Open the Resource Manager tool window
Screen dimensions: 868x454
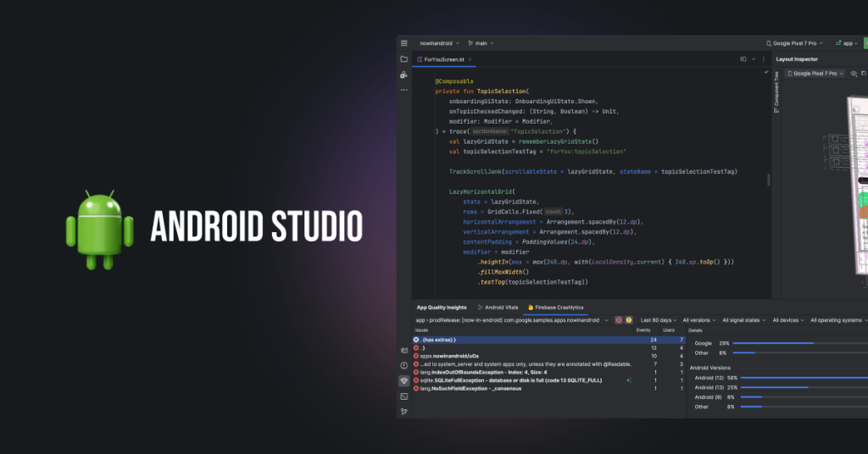[x=404, y=75]
